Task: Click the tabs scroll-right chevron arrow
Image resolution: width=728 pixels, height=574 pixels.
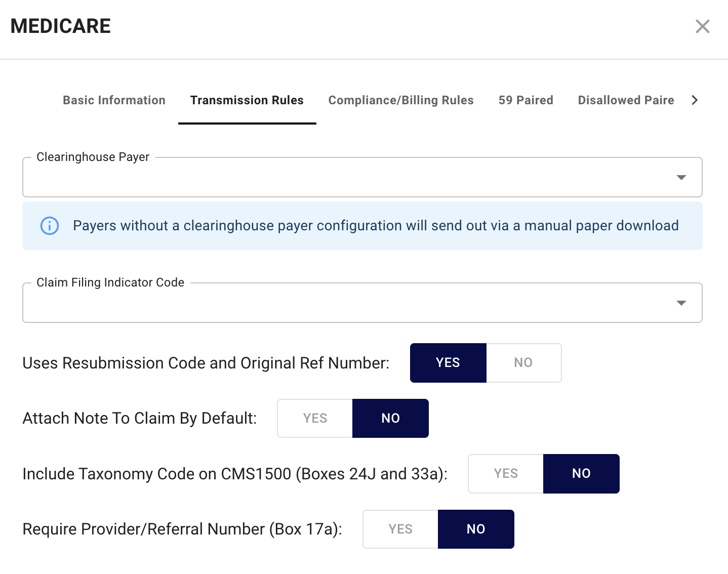Action: (x=695, y=100)
